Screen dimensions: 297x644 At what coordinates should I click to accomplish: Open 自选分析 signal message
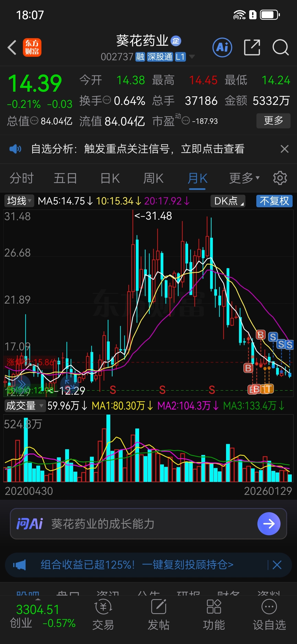(x=138, y=149)
